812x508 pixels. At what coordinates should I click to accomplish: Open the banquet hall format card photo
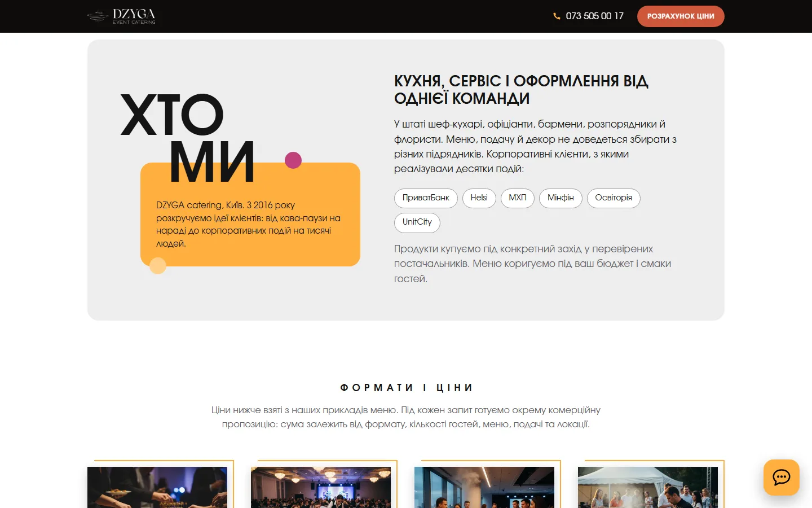(321, 487)
